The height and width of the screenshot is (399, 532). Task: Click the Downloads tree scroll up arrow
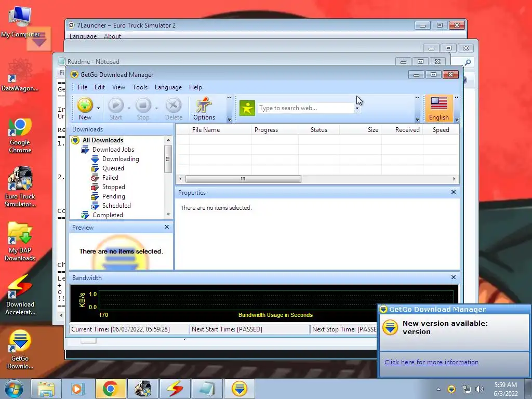[168, 140]
